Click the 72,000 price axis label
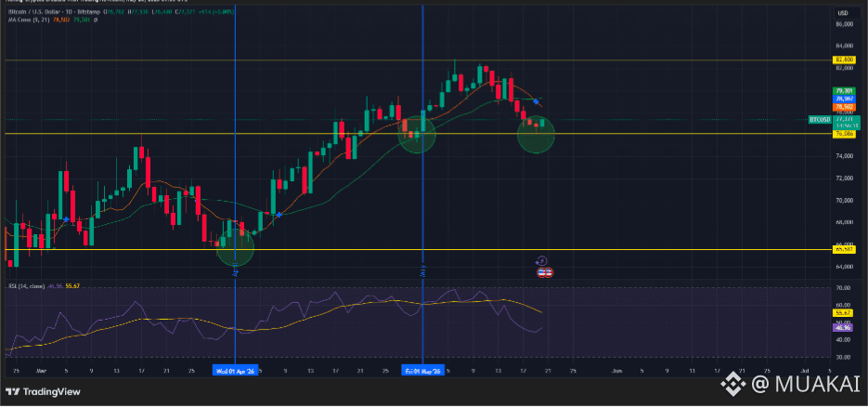Screen dimensions: 868x408 click(844, 178)
